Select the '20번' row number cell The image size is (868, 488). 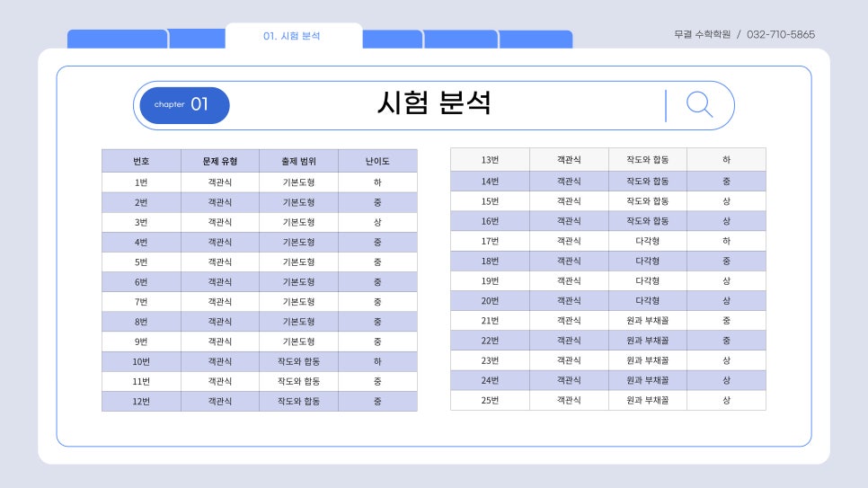pyautogui.click(x=490, y=301)
